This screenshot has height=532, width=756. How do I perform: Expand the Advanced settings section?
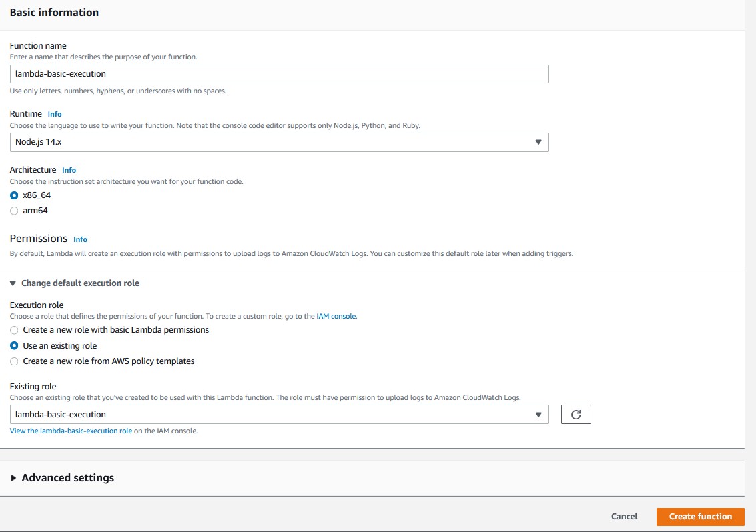62,477
